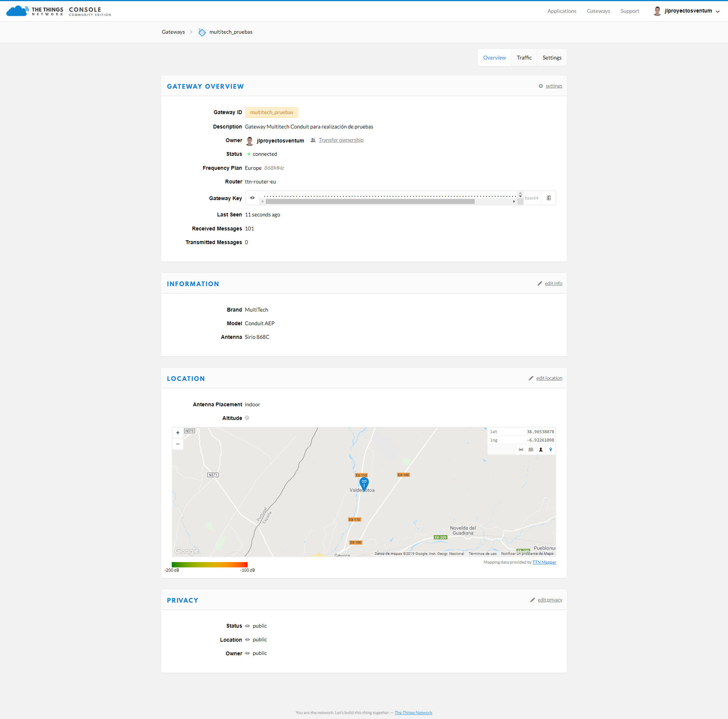Click the eye icon beside privacy Status
The width and height of the screenshot is (728, 719).
tap(247, 626)
